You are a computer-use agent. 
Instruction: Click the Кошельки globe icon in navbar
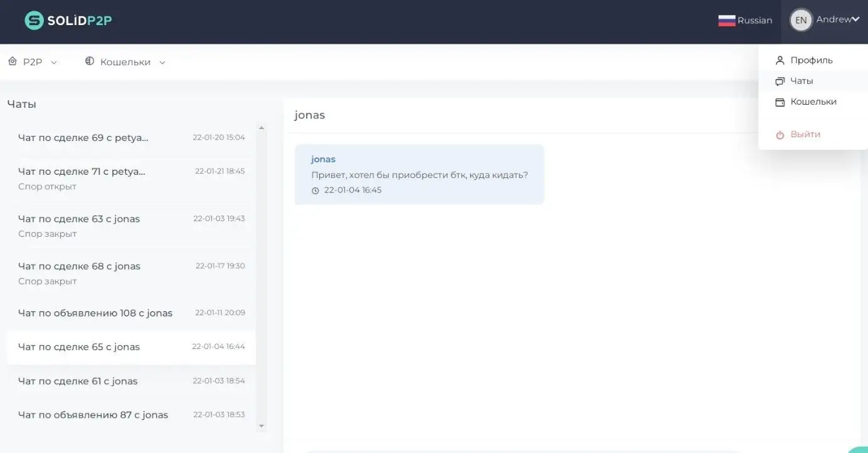(x=90, y=61)
